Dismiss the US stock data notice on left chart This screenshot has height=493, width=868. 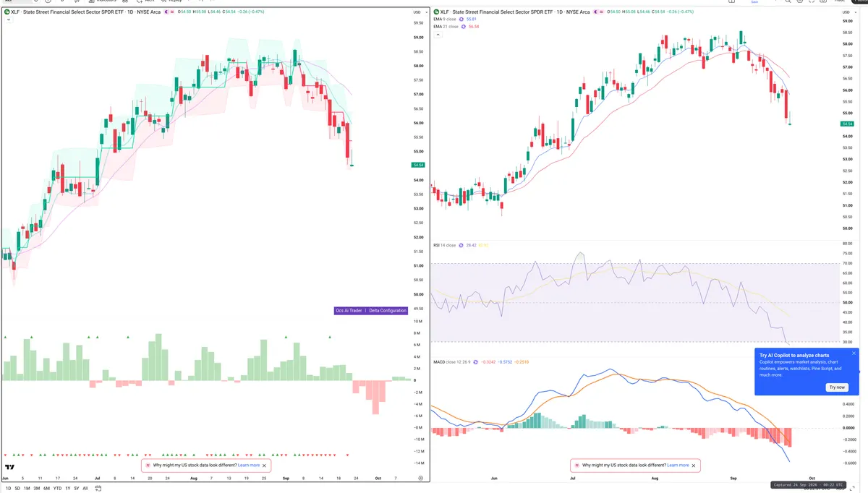point(265,466)
